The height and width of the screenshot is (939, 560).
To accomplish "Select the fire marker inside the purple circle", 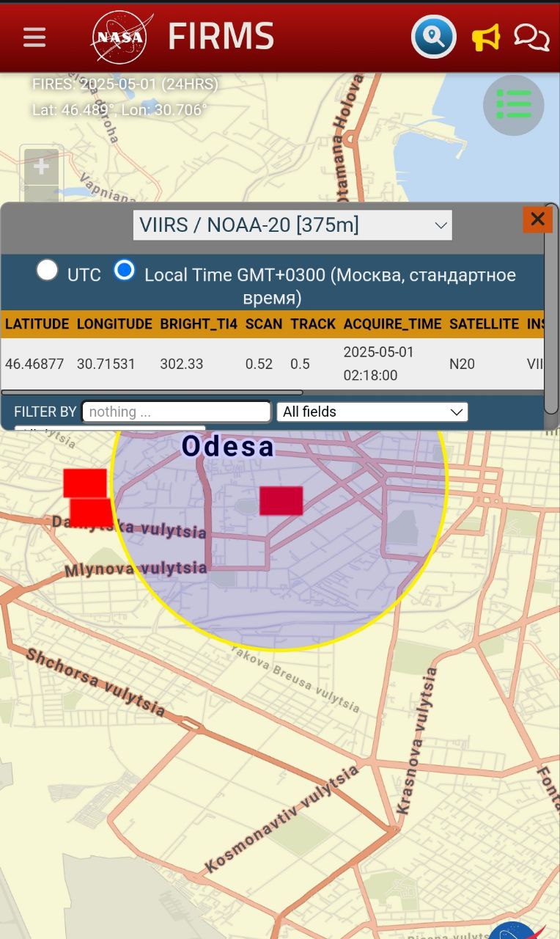I will click(x=281, y=500).
